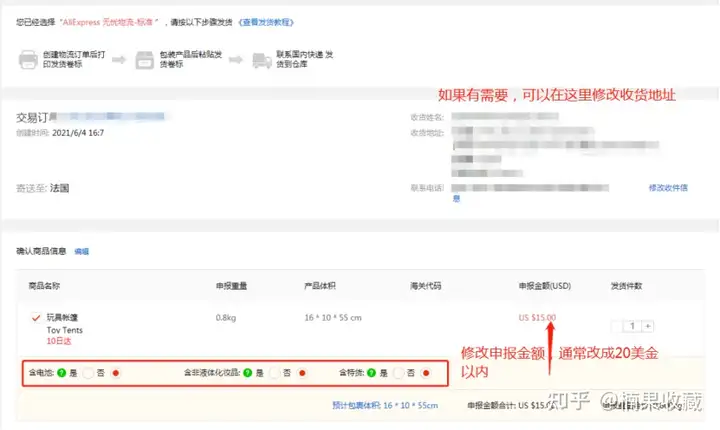Select 否 radio for 含特货

pyautogui.click(x=426, y=373)
